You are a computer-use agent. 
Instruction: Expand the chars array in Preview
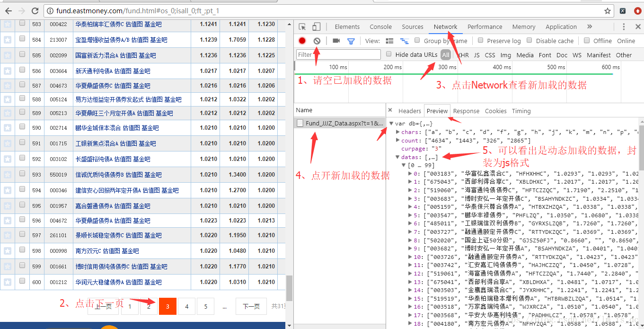click(397, 132)
